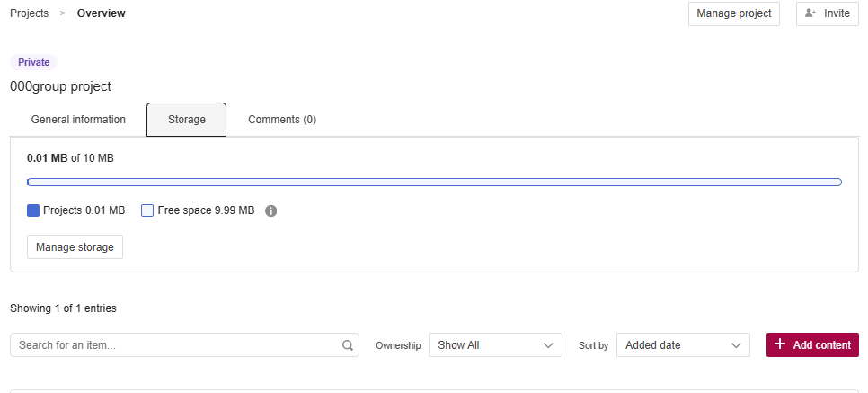Click the Invite button label
The height and width of the screenshot is (393, 868).
837,13
